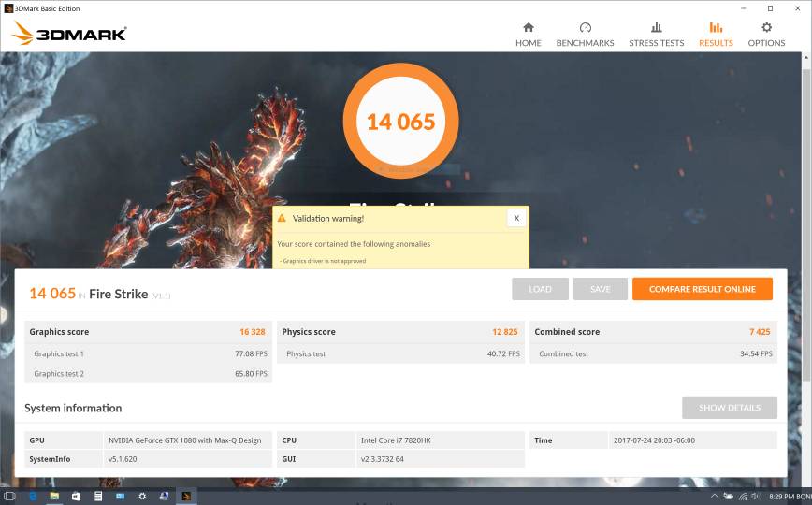Click the 3DMark taskbar icon
This screenshot has height=505, width=812.
[186, 497]
